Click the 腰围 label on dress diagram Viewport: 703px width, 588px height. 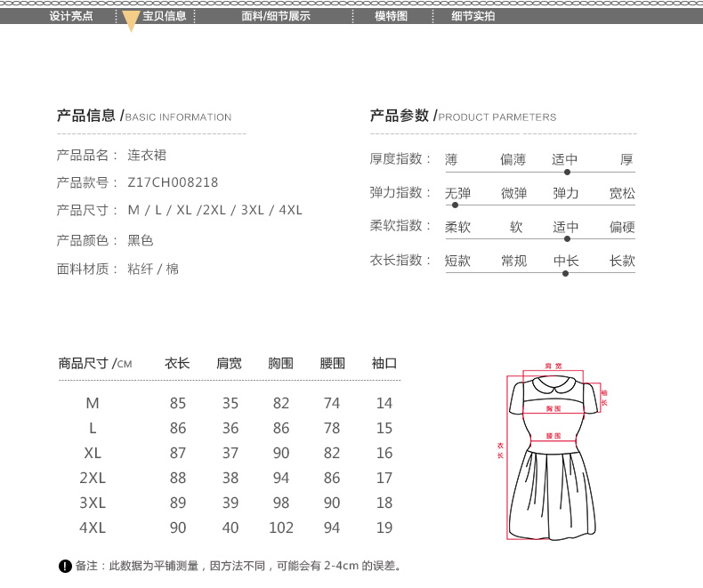(554, 436)
